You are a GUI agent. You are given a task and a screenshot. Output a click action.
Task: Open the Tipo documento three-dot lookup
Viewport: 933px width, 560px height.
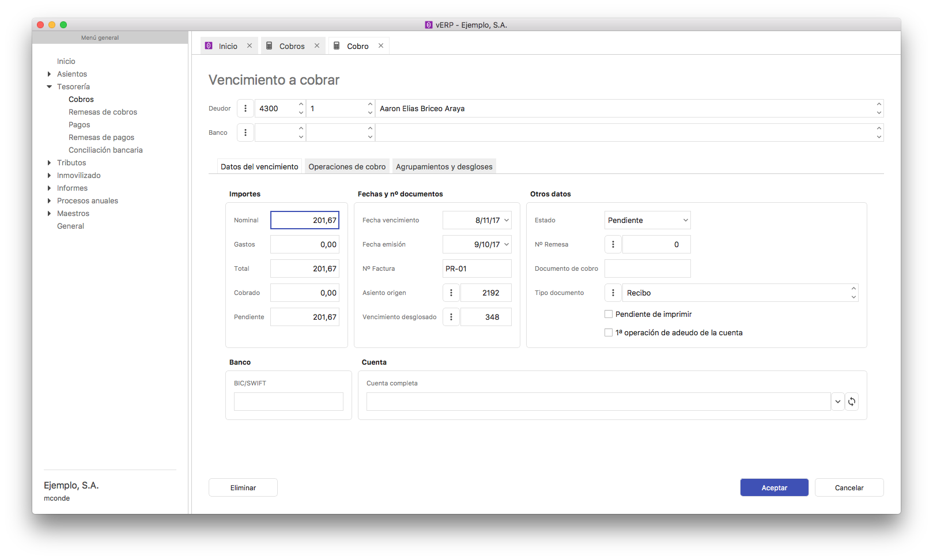click(x=613, y=293)
